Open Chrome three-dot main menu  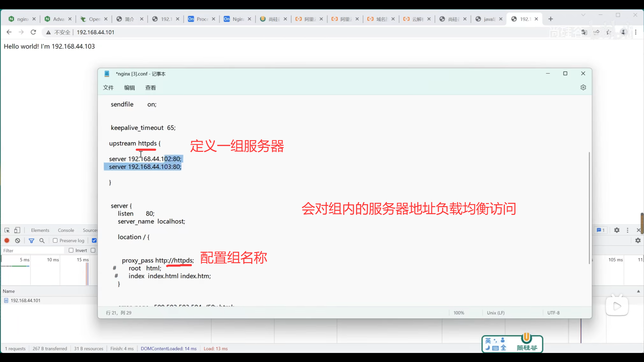[x=636, y=32]
